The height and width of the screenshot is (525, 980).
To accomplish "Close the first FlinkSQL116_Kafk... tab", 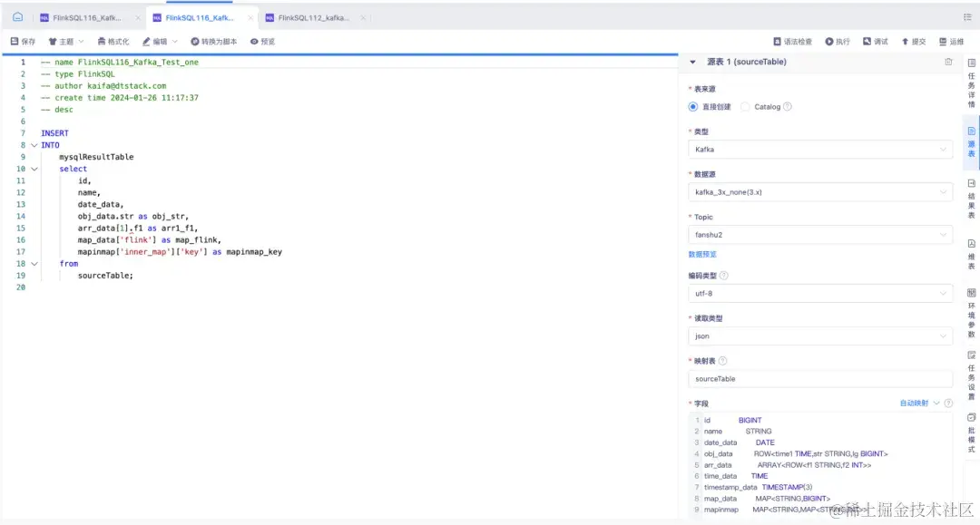I will tap(138, 17).
